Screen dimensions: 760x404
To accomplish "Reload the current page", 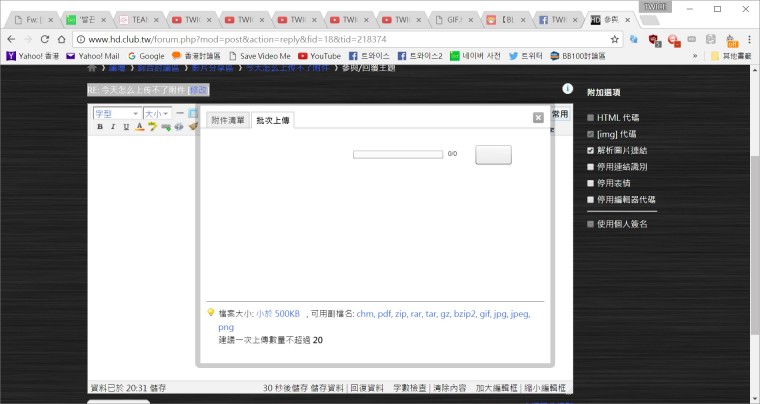I will [x=45, y=39].
